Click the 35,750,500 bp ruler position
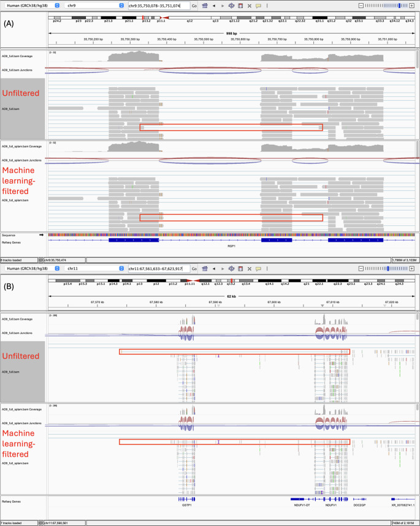Image resolution: width=420 pixels, height=526 pixels. point(204,39)
